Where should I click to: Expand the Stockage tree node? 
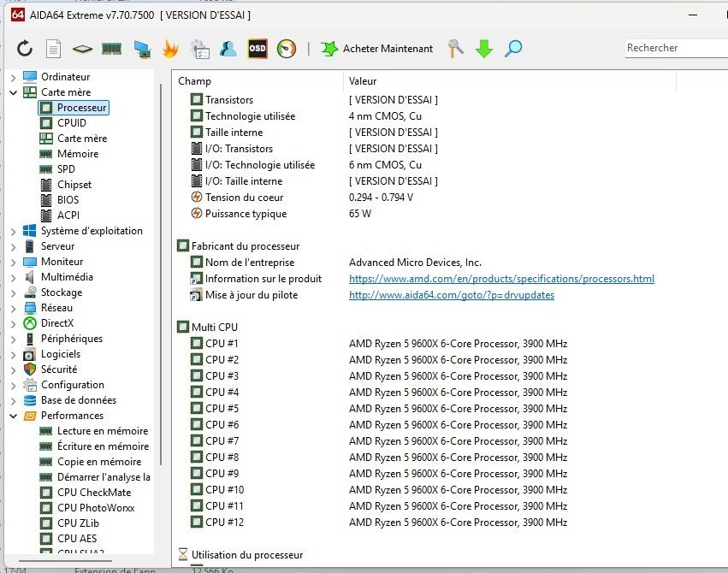[13, 292]
